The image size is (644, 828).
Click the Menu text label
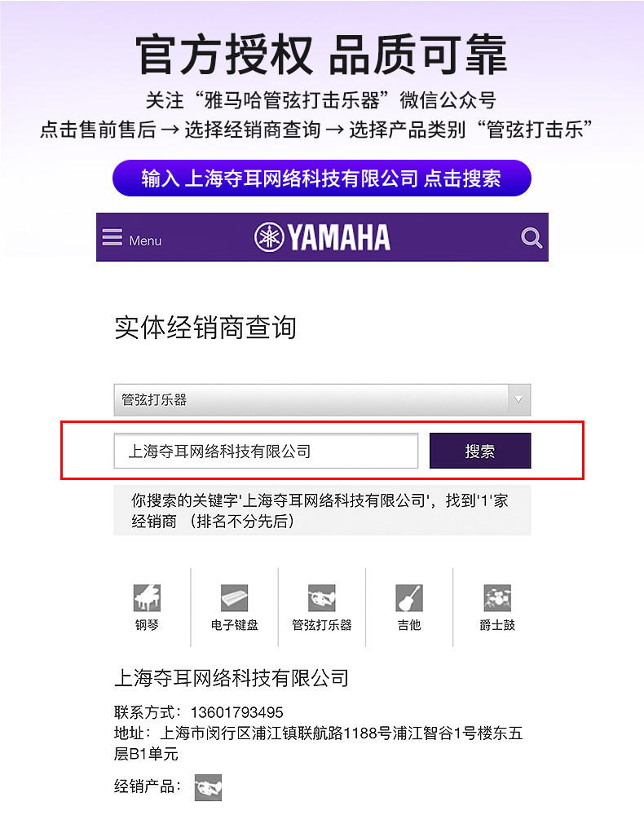[145, 240]
